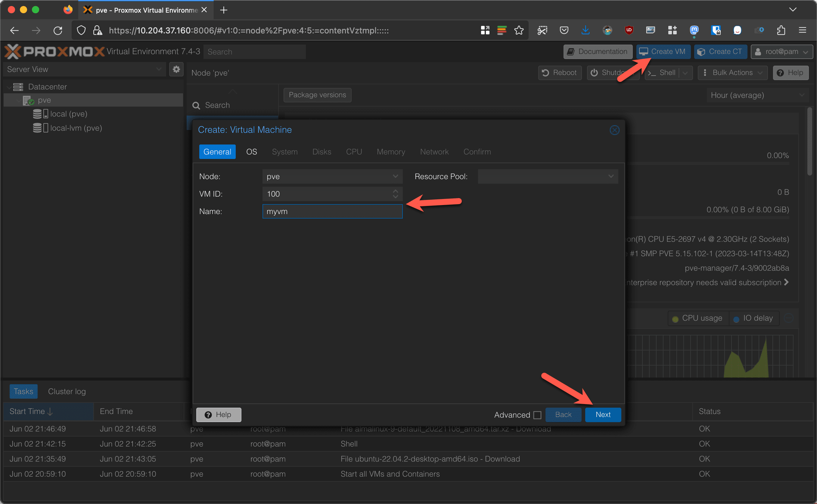The width and height of the screenshot is (817, 504).
Task: Open the screenshot tool extension icon
Action: (542, 30)
